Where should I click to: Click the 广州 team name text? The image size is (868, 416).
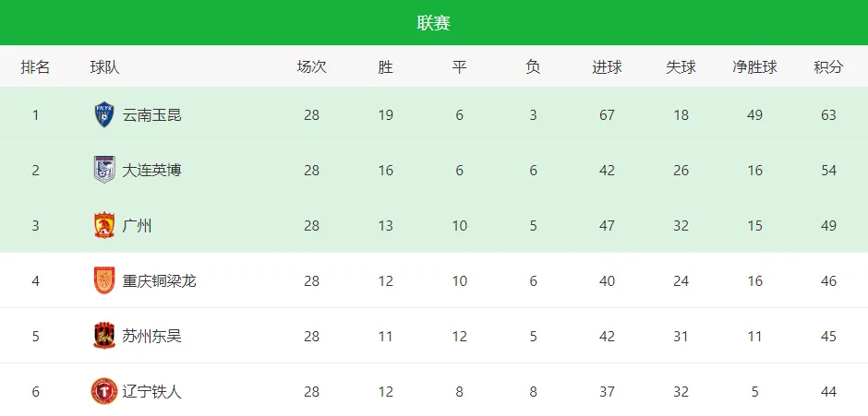137,226
